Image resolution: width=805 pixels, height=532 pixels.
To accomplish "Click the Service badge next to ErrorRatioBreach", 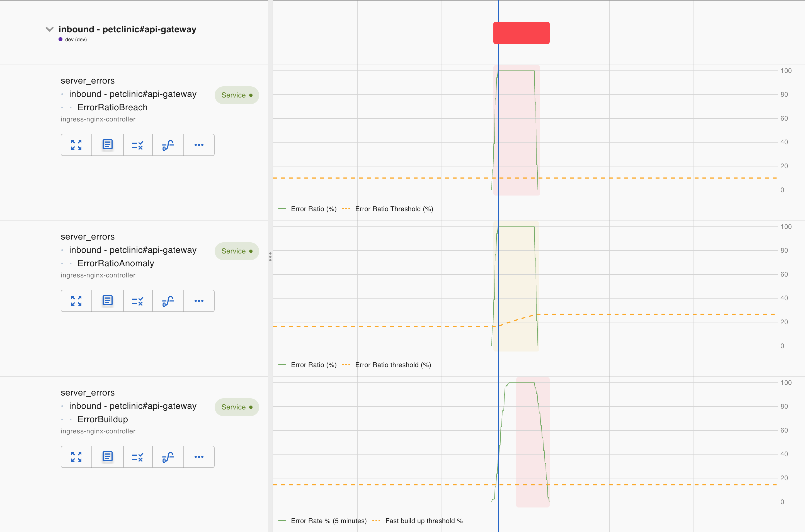I will tap(237, 95).
